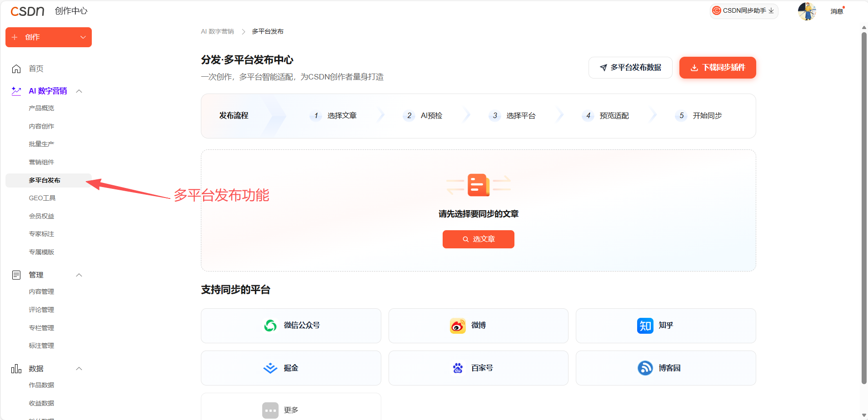Screen dimensions: 868x420
Task: Click the plus icon on 创作 button
Action: (x=15, y=37)
